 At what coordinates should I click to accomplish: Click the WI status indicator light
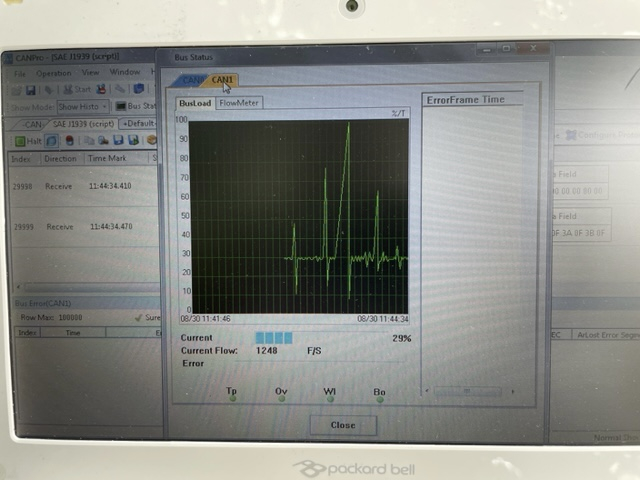tap(329, 399)
